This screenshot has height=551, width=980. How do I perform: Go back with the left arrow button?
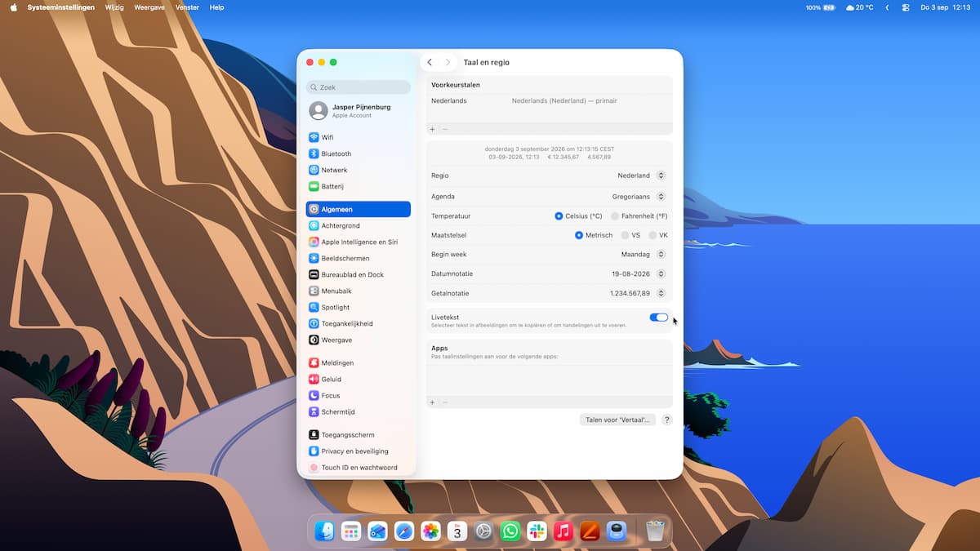click(430, 62)
